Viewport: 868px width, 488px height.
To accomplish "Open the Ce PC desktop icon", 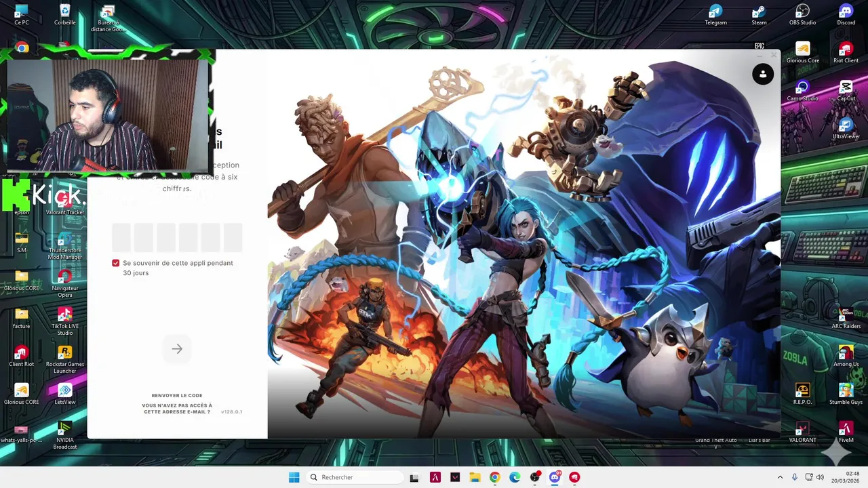I will click(x=22, y=15).
